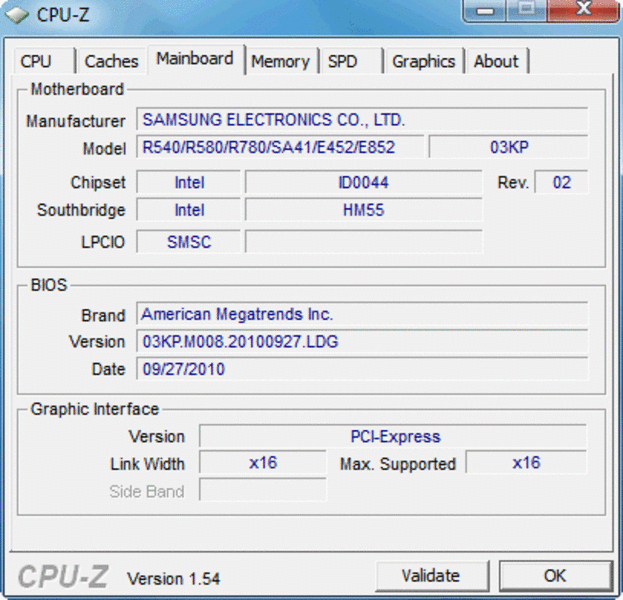This screenshot has width=623, height=600.
Task: Click the Validate button
Action: point(431,575)
